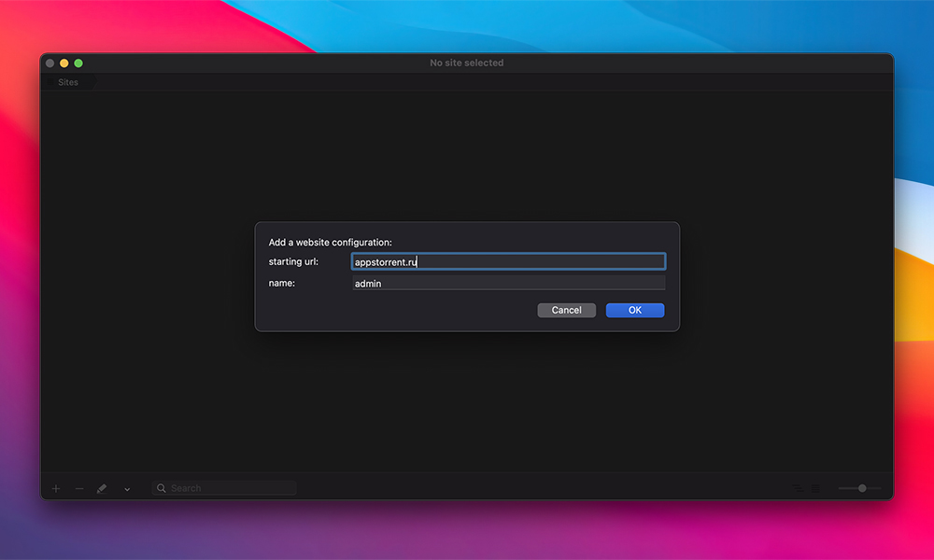Viewport: 934px width, 560px height.
Task: Click the "No site selected" window title
Action: coord(466,63)
